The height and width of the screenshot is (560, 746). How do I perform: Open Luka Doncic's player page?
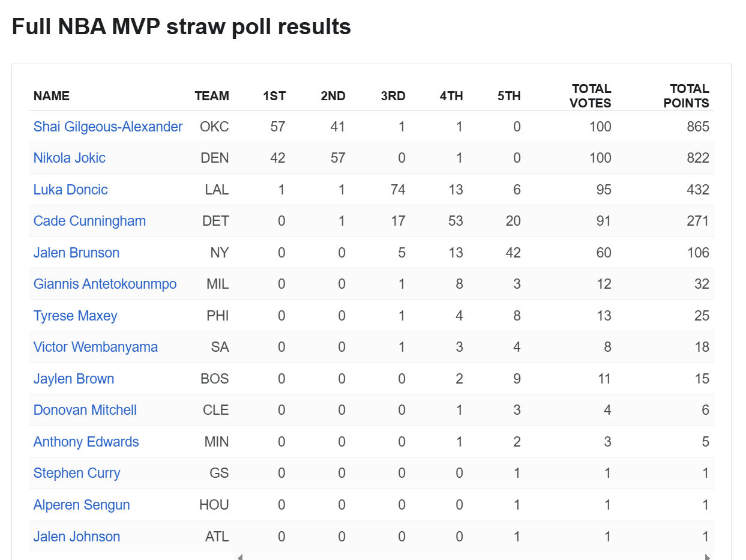pyautogui.click(x=71, y=190)
